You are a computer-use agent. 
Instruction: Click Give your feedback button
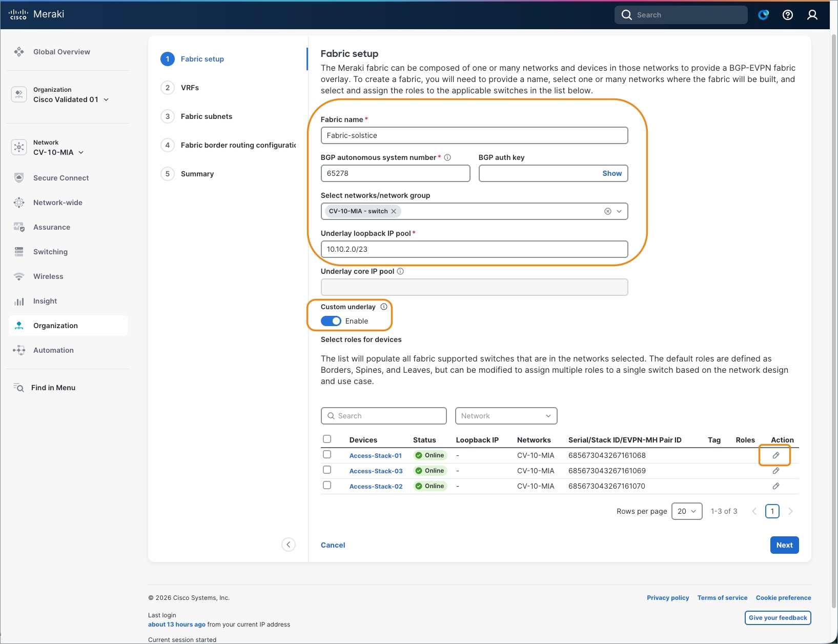(x=778, y=618)
